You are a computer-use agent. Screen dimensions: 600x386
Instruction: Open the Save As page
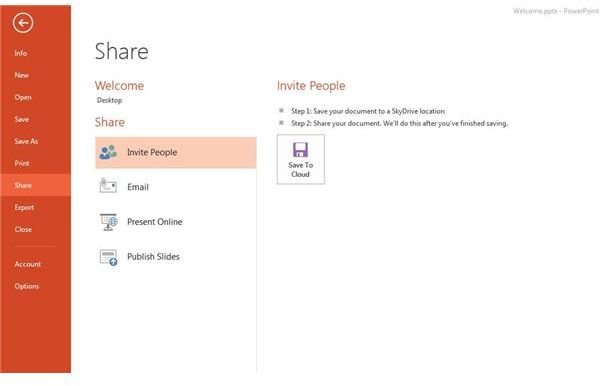pyautogui.click(x=26, y=142)
